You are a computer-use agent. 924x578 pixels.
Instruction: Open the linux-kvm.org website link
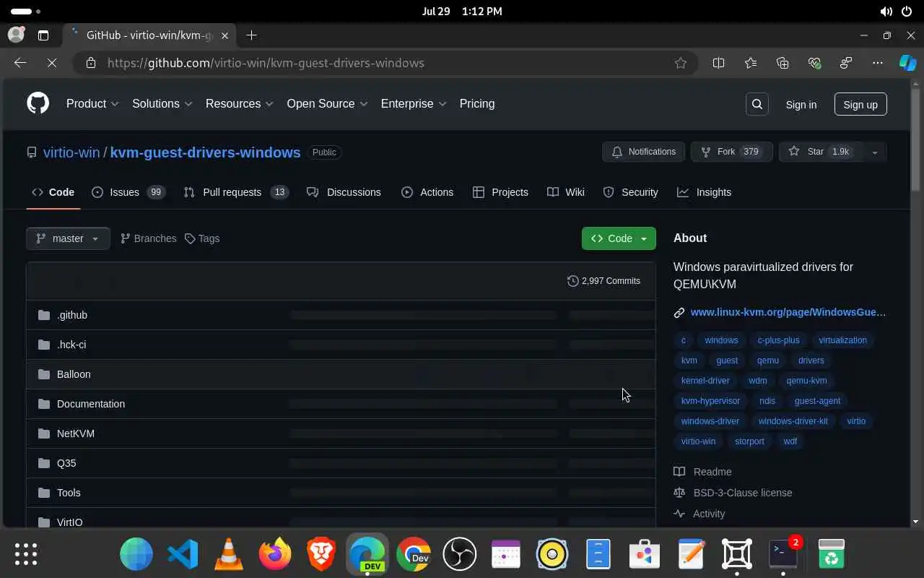tap(788, 312)
